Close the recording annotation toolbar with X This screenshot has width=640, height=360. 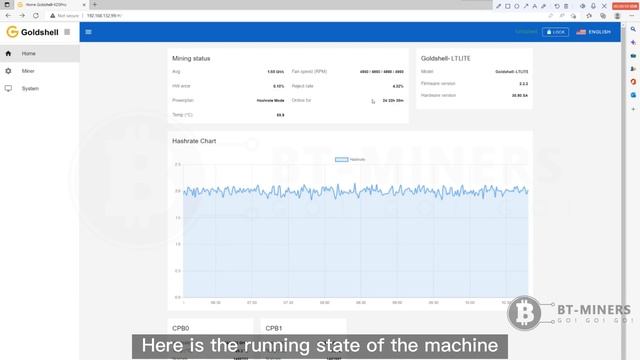pos(604,6)
